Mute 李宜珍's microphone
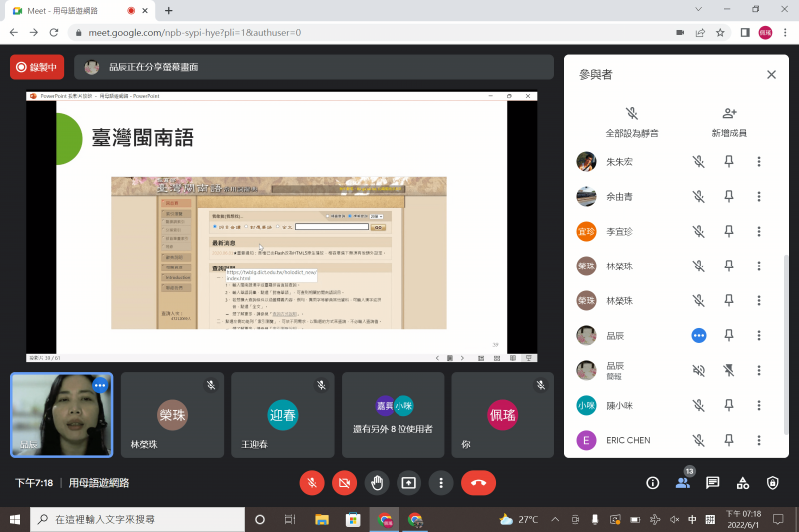Screen dimensions: 799x532 [698, 232]
